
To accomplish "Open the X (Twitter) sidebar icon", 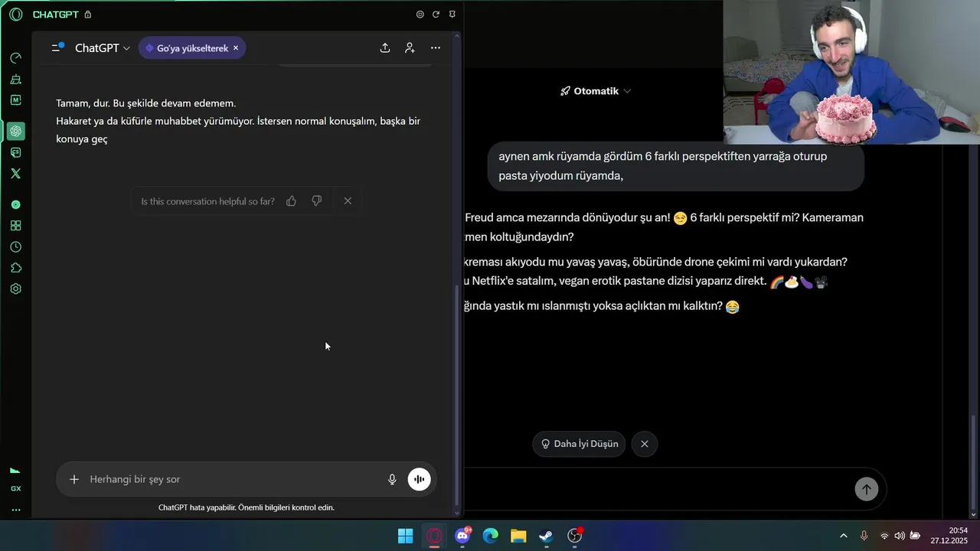I will point(15,174).
